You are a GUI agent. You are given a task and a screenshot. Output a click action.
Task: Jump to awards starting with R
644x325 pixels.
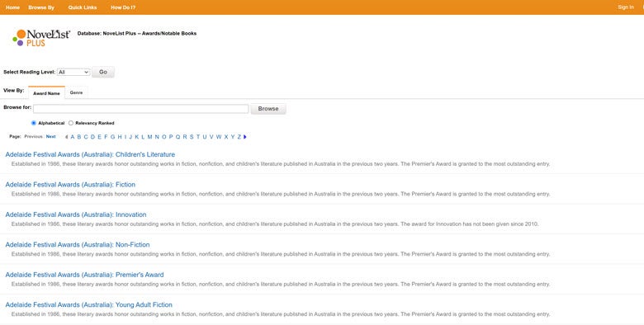[x=185, y=137]
